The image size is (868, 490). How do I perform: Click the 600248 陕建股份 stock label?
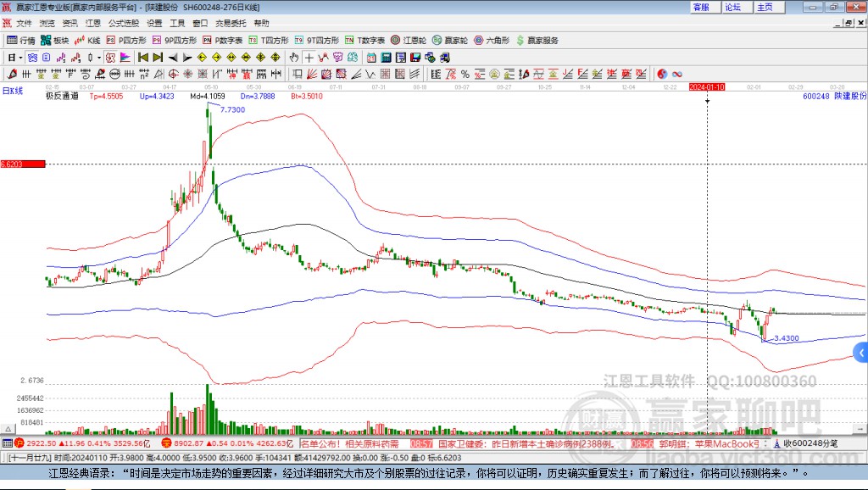[x=834, y=97]
